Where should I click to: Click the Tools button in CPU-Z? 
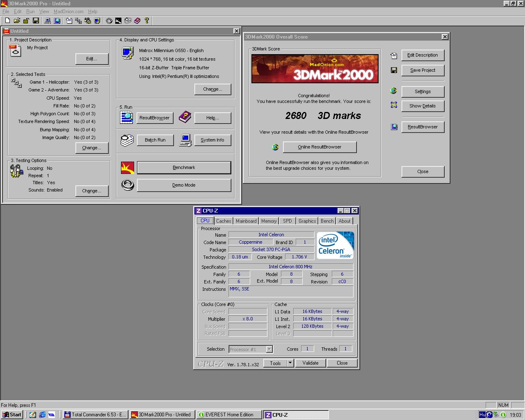(275, 363)
